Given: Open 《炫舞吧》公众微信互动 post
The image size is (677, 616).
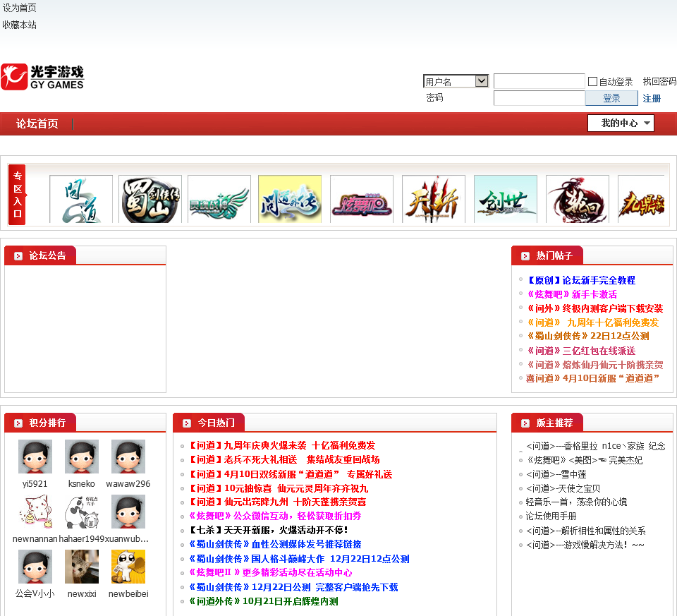Looking at the screenshot, I should [275, 517].
